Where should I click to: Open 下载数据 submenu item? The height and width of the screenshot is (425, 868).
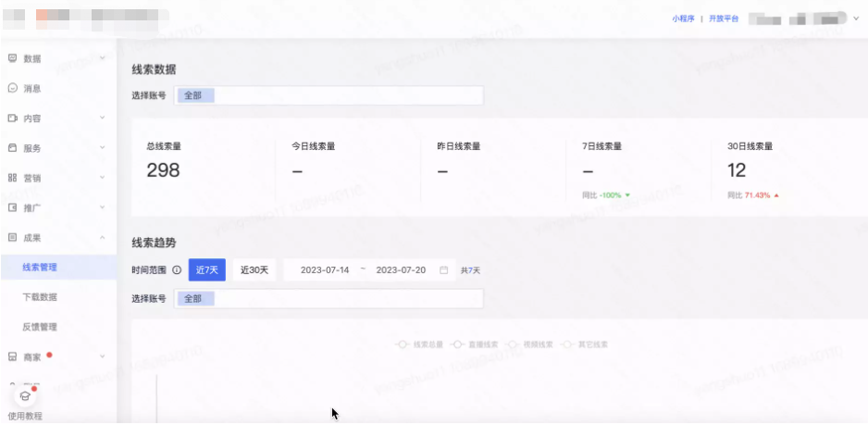click(40, 297)
